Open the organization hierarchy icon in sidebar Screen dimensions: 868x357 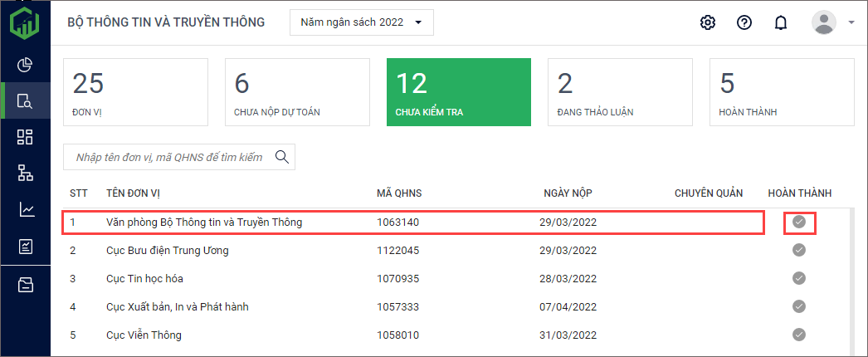pos(25,174)
